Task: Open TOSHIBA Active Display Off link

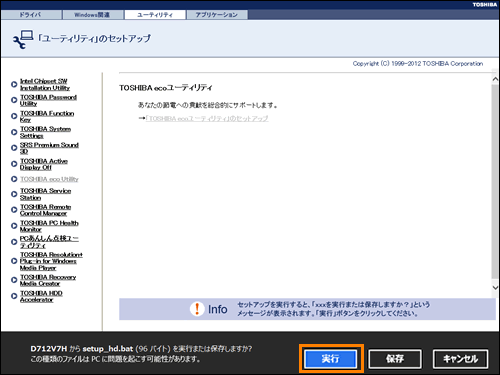Action: pos(44,164)
